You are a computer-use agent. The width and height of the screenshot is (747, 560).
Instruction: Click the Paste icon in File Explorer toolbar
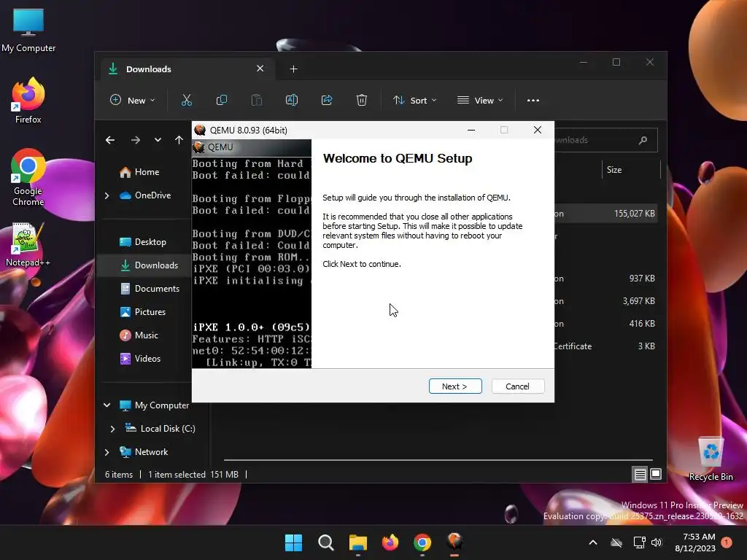[256, 100]
